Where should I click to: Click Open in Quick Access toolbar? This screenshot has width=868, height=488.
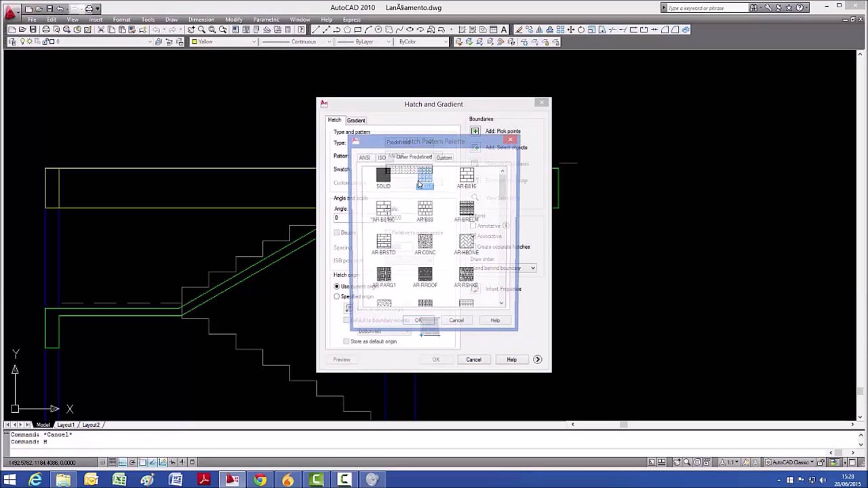coord(39,8)
